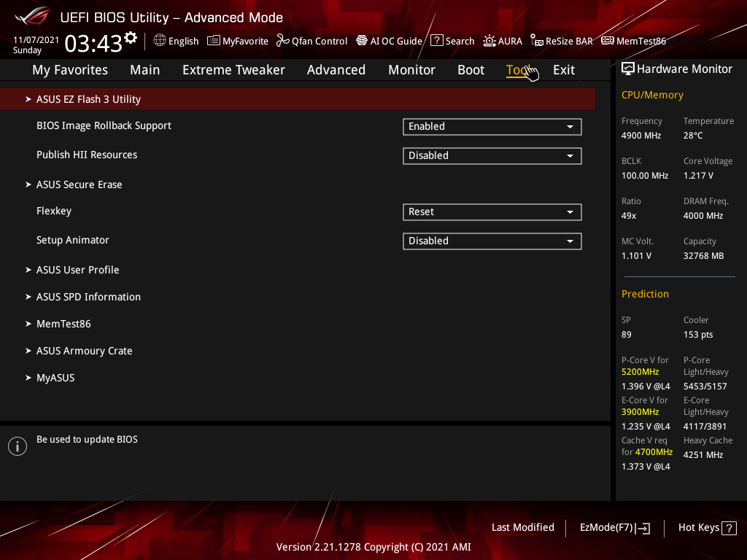Expand ASUS EZ Flash 3 Utility

pos(298,99)
